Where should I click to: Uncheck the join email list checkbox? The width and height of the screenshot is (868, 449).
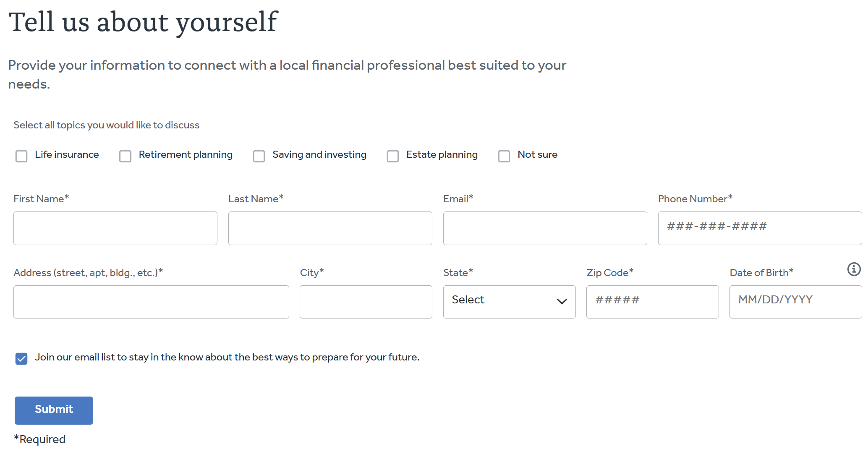[21, 358]
